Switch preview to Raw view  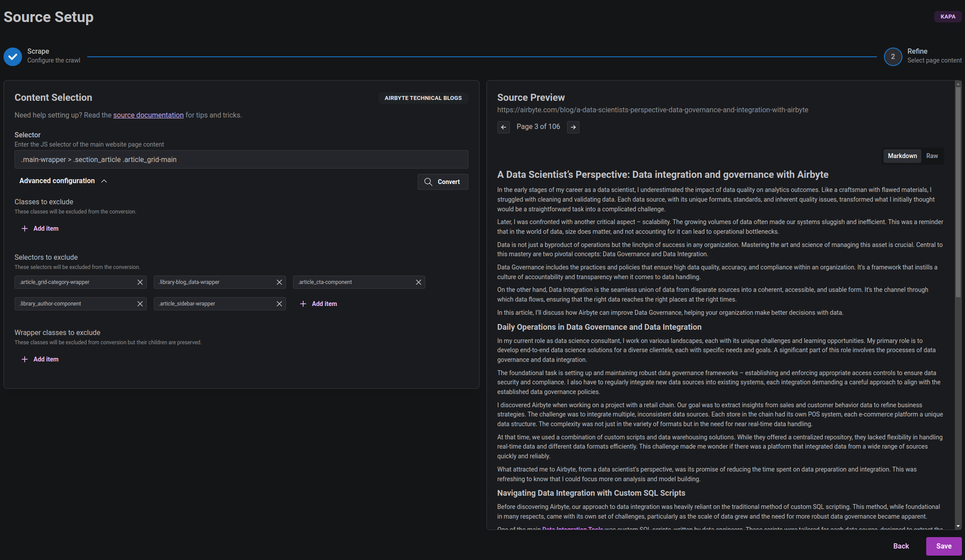(x=932, y=156)
